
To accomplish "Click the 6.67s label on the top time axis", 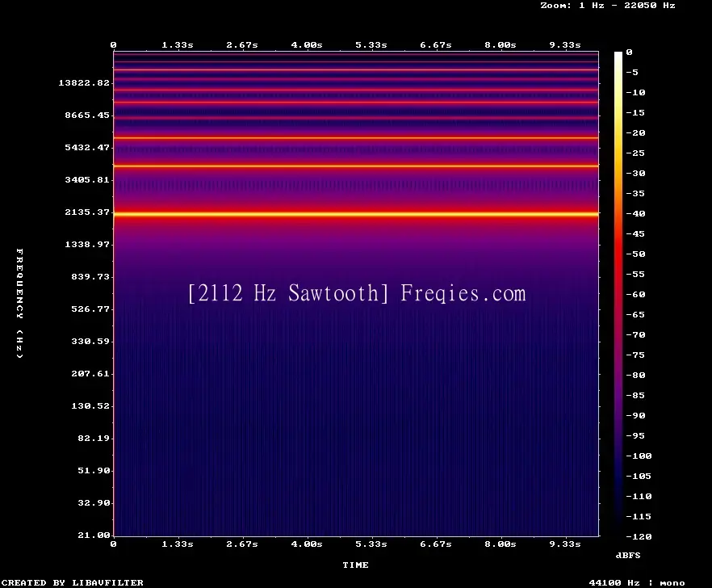I will (x=435, y=45).
